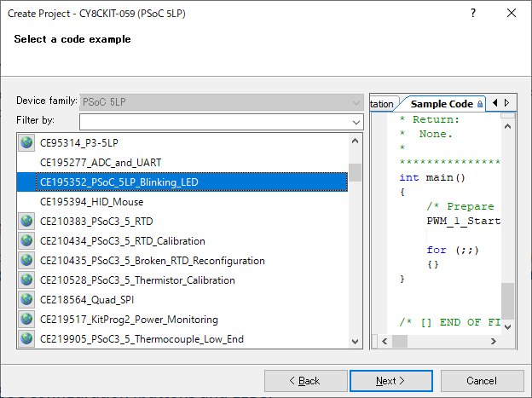Click the Next button
This screenshot has width=532, height=398.
click(x=391, y=381)
